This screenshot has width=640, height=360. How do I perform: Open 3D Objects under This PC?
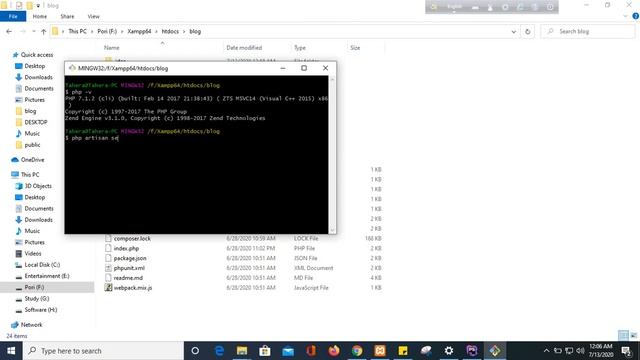click(33, 186)
